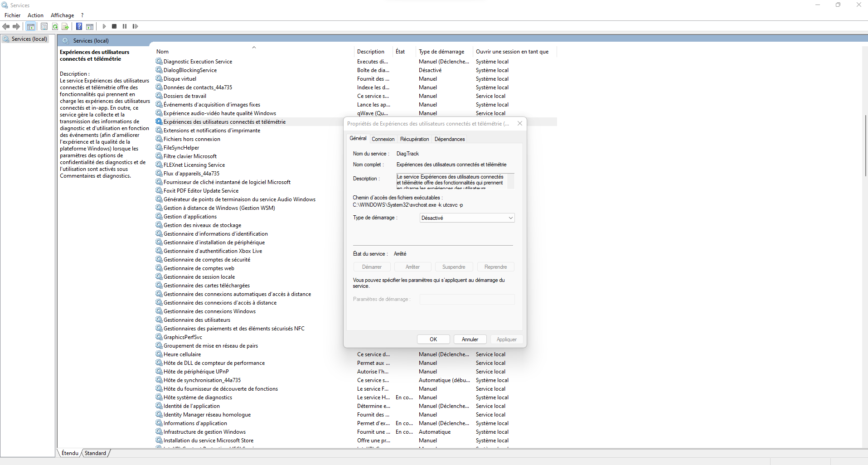Switch to the Connexion tab
This screenshot has width=868, height=465.
(x=383, y=139)
